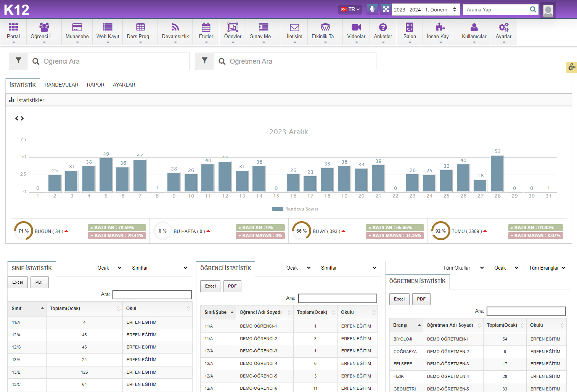This screenshot has height=392, width=577.
Task: Open the Tüm Branşlar dropdown
Action: click(x=547, y=268)
